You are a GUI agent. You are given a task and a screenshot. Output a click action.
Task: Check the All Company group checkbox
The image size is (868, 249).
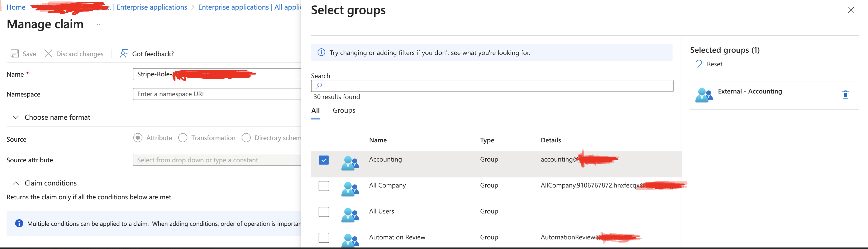324,186
